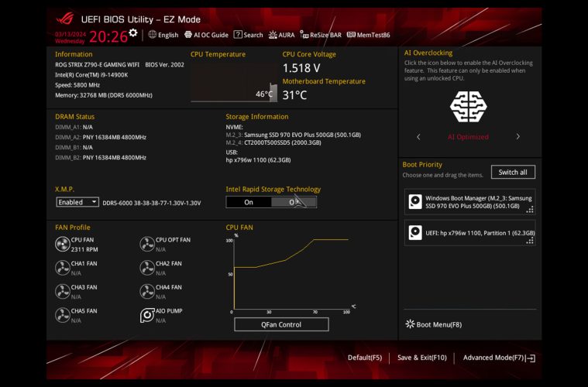This screenshot has height=387, width=588.
Task: Click Samsung SSD 970 EVO Plus storage row
Action: (294, 135)
